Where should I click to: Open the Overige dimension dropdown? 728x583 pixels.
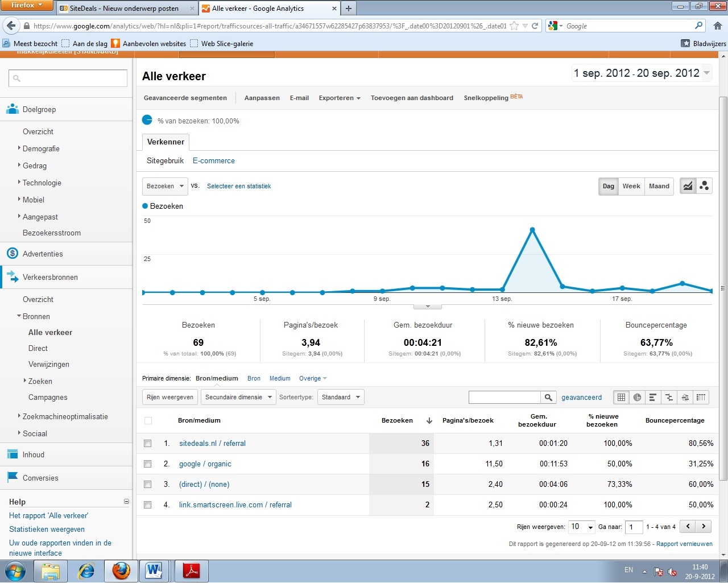[x=313, y=378]
